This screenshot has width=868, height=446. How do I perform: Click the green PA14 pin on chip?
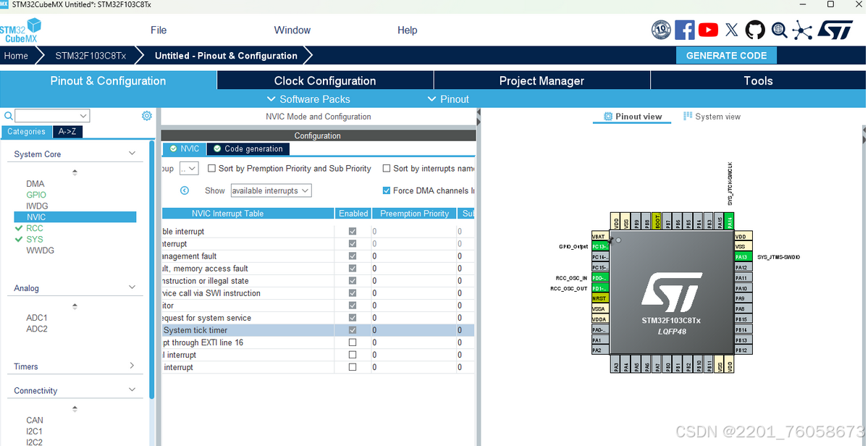730,222
